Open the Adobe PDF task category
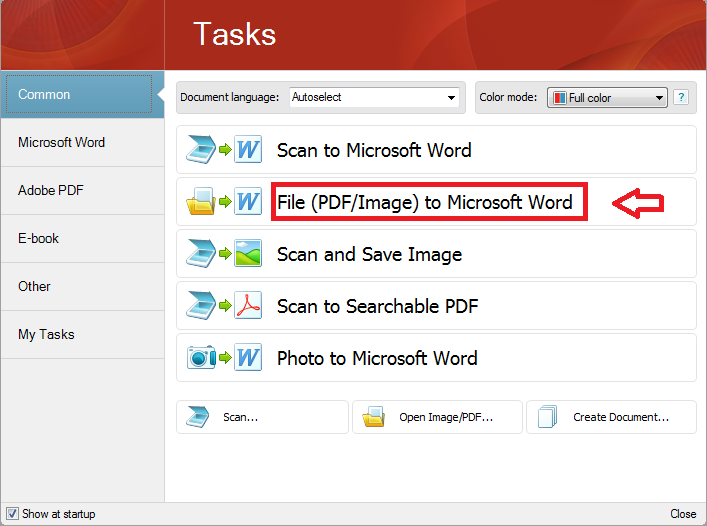The image size is (707, 526). click(x=50, y=190)
